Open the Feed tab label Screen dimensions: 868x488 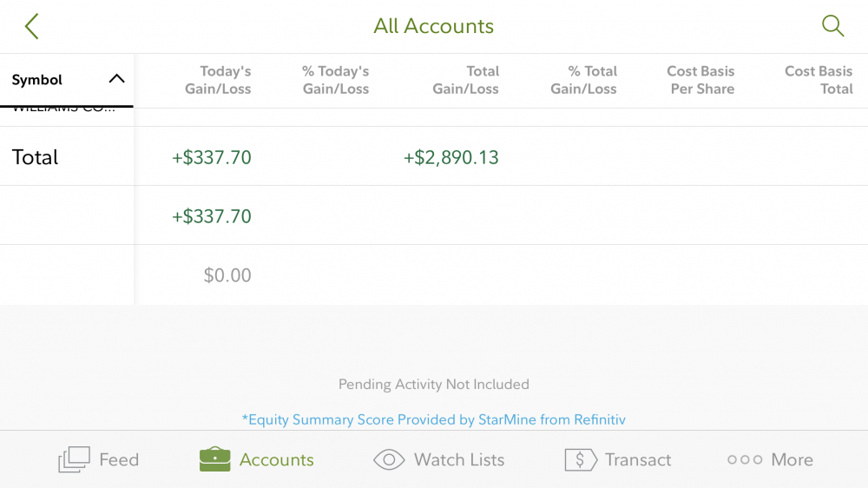[x=119, y=459]
